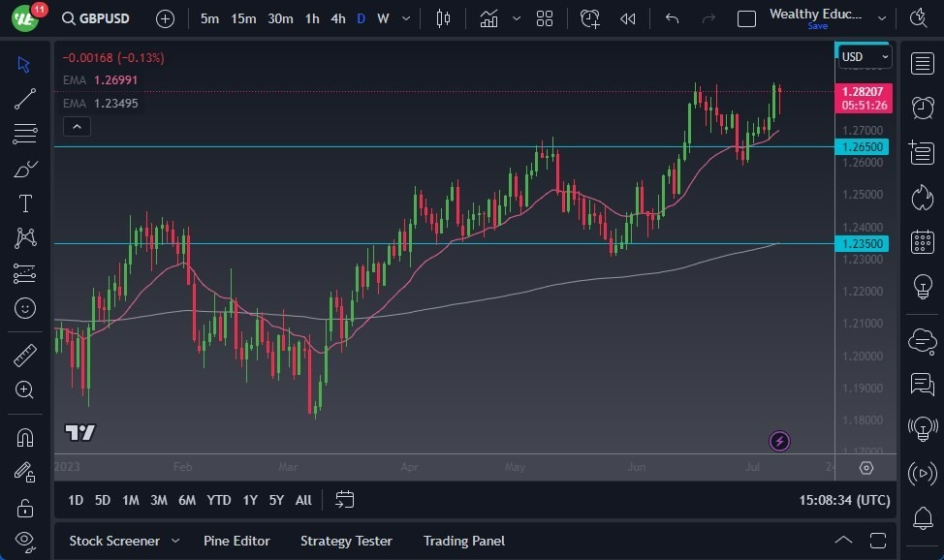Open the Strategy Tester tab

[346, 541]
